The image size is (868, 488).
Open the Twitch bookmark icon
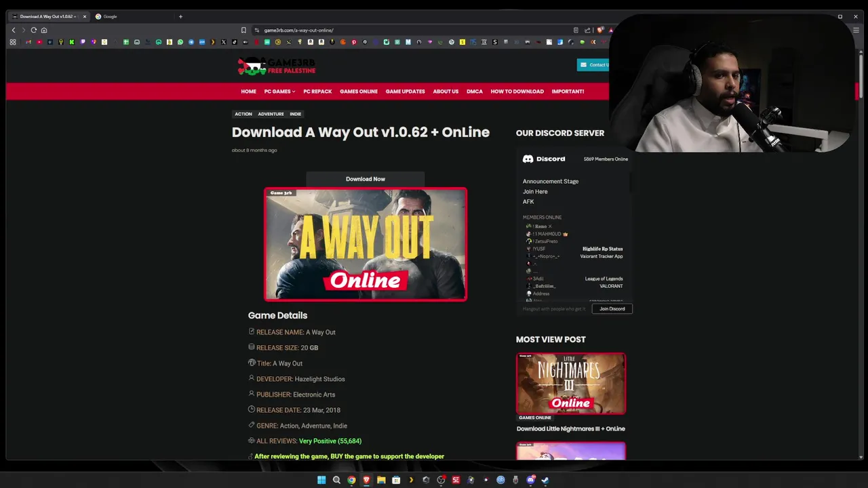coord(83,42)
